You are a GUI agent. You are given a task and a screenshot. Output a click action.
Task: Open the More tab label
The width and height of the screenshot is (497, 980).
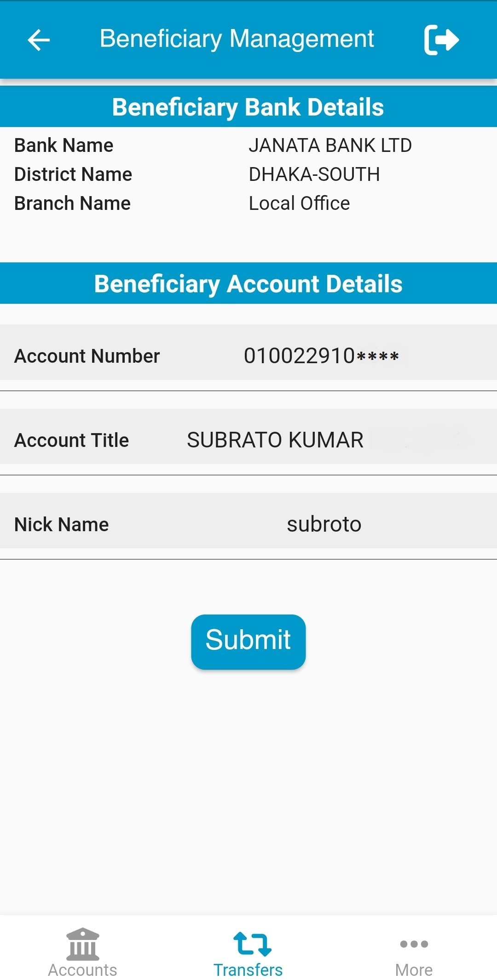click(x=414, y=970)
